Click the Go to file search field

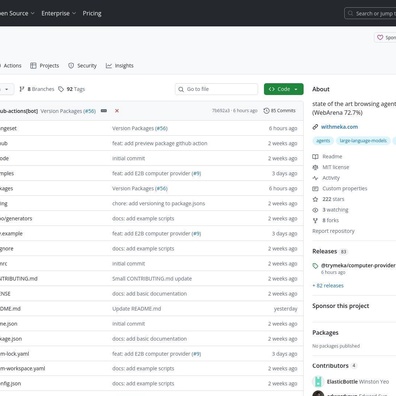[216, 89]
